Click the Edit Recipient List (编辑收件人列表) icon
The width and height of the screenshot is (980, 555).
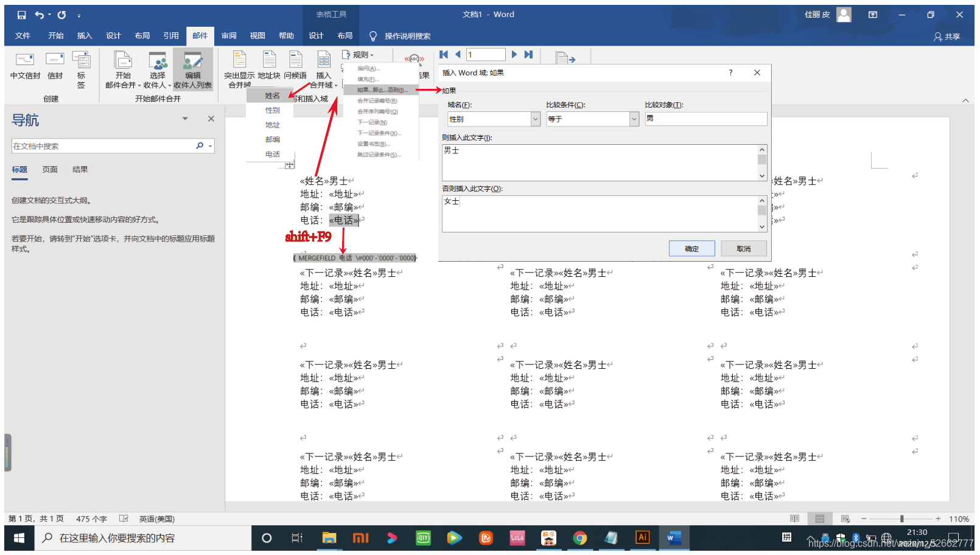[193, 69]
